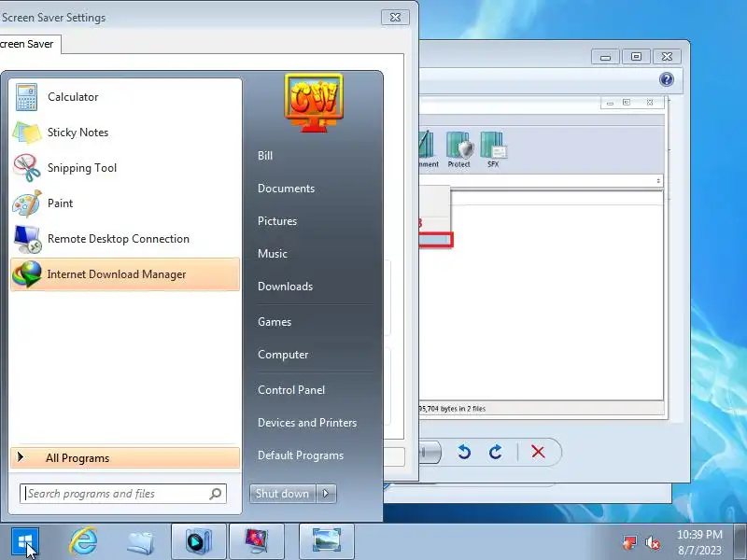Launch Sticky Notes from Start menu
This screenshot has width=747, height=560.
(125, 133)
